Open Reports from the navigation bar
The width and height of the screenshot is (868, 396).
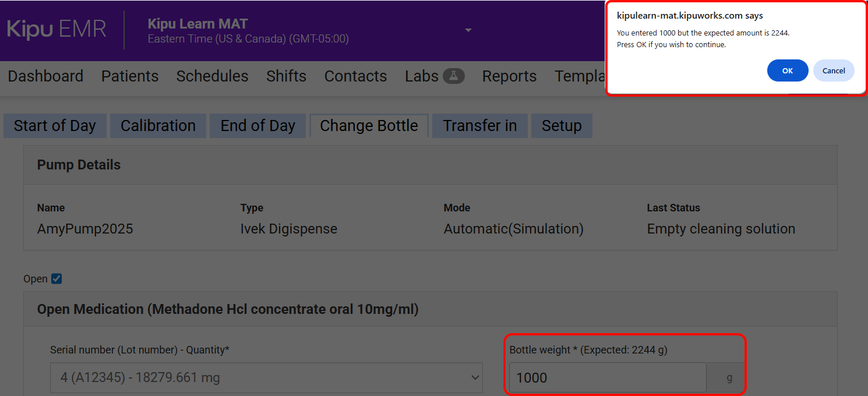(x=509, y=76)
